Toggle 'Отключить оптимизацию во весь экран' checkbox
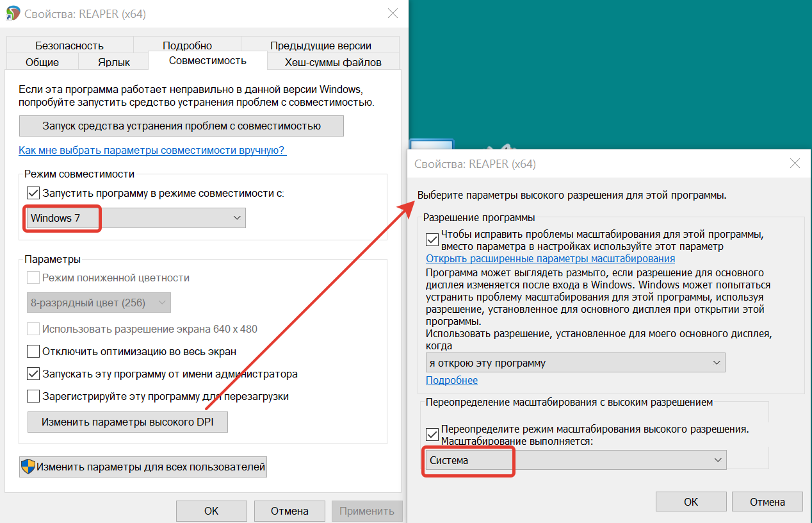This screenshot has width=812, height=523. (33, 351)
